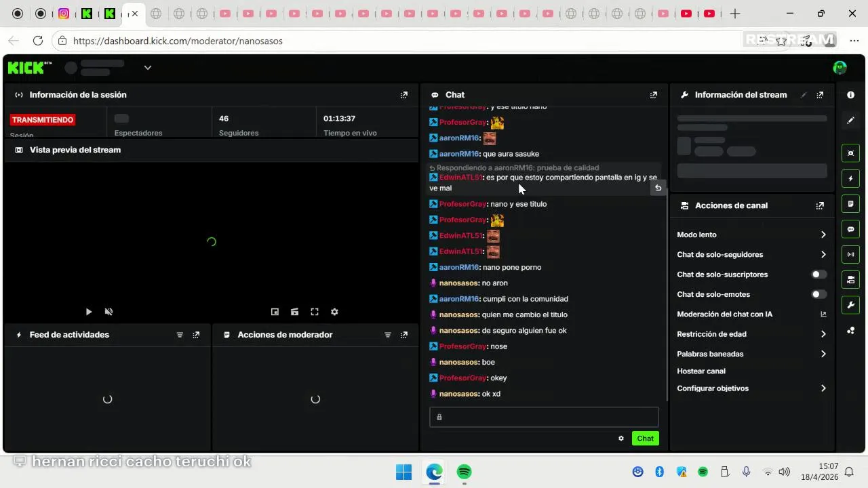This screenshot has width=868, height=488.
Task: Click username ProfesorGray on the 'okey' message
Action: point(462,378)
